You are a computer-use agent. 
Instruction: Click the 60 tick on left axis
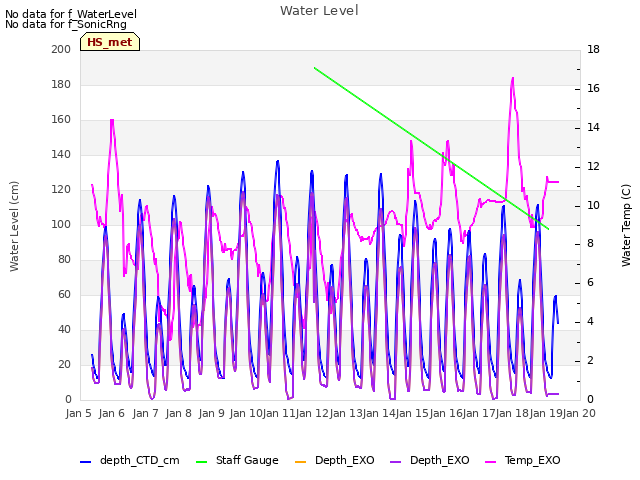pos(64,295)
